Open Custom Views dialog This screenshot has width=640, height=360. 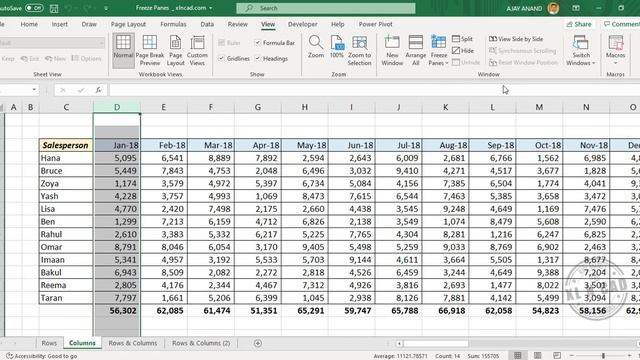(197, 50)
